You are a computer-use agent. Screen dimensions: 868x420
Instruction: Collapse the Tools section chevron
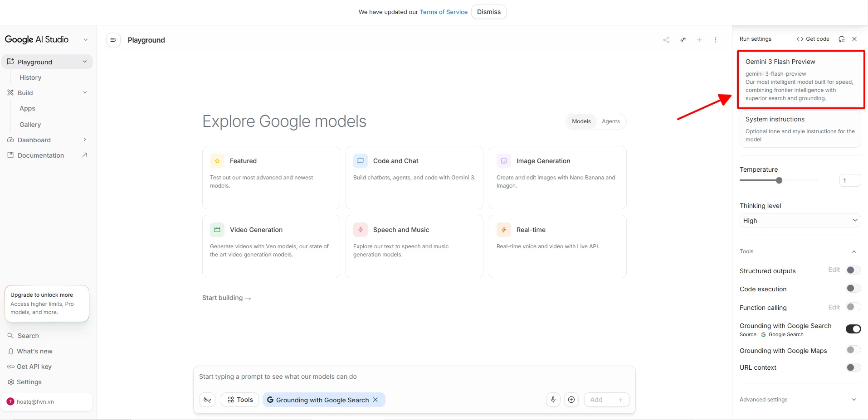(854, 251)
